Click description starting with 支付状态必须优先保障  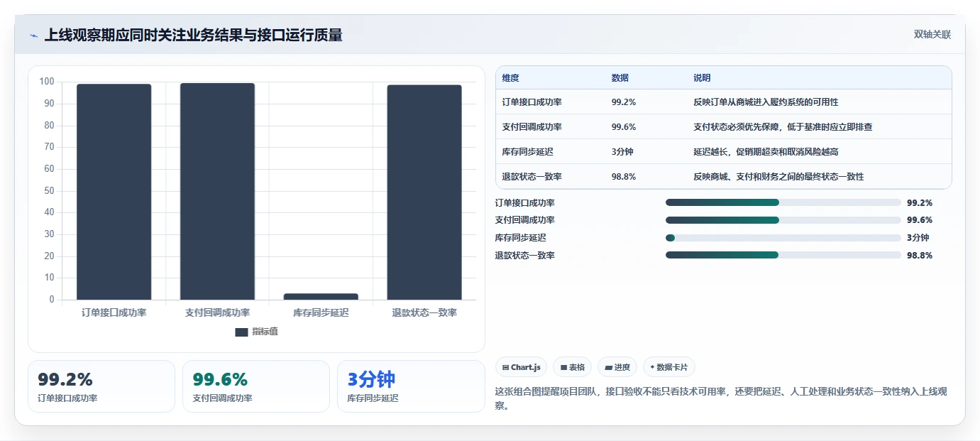783,127
